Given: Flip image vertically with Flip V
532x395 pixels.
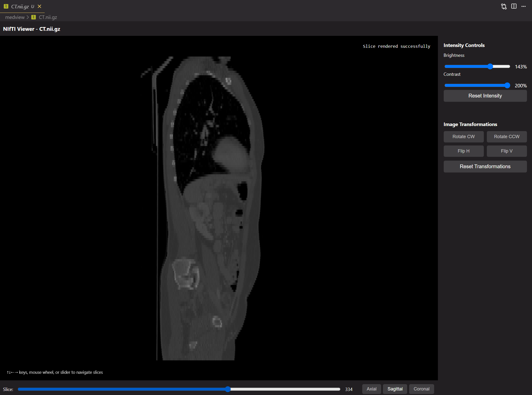Looking at the screenshot, I should pos(507,151).
